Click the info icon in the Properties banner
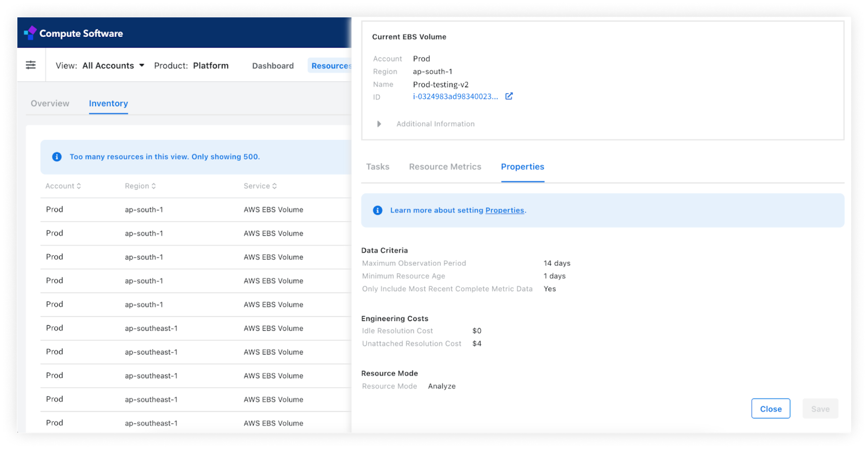 [x=377, y=210]
